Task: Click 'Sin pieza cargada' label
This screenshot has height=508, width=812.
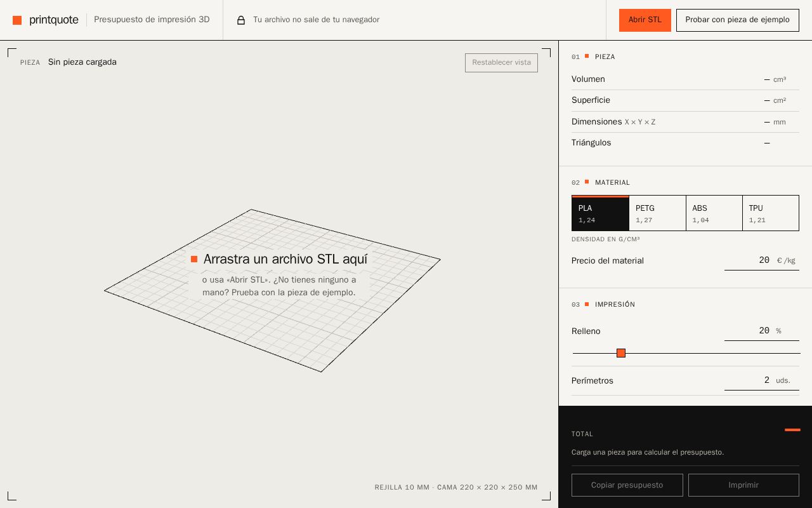Action: [82, 62]
